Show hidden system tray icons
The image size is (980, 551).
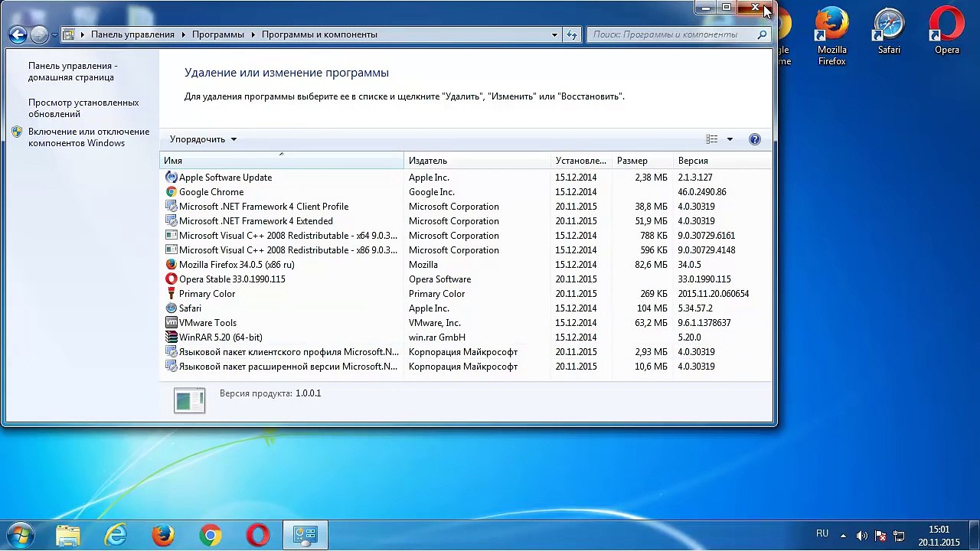click(x=843, y=536)
